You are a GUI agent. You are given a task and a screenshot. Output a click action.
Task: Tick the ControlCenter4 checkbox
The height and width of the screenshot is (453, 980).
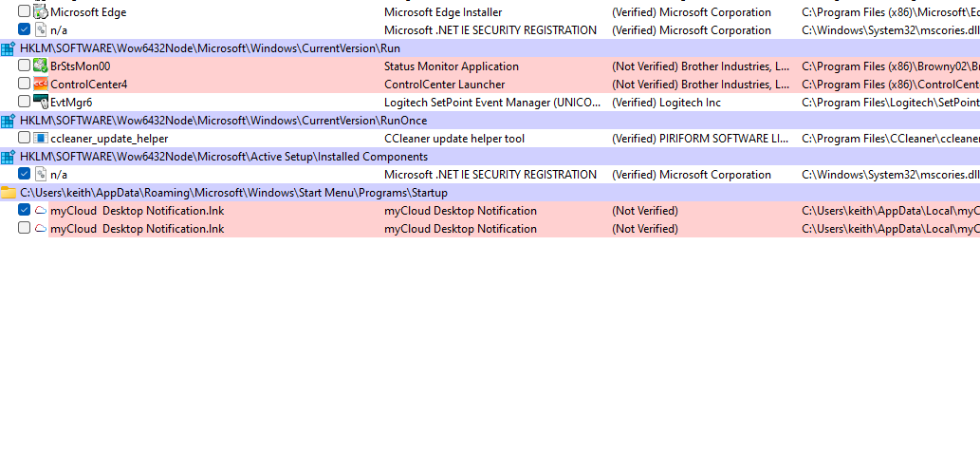coord(24,84)
